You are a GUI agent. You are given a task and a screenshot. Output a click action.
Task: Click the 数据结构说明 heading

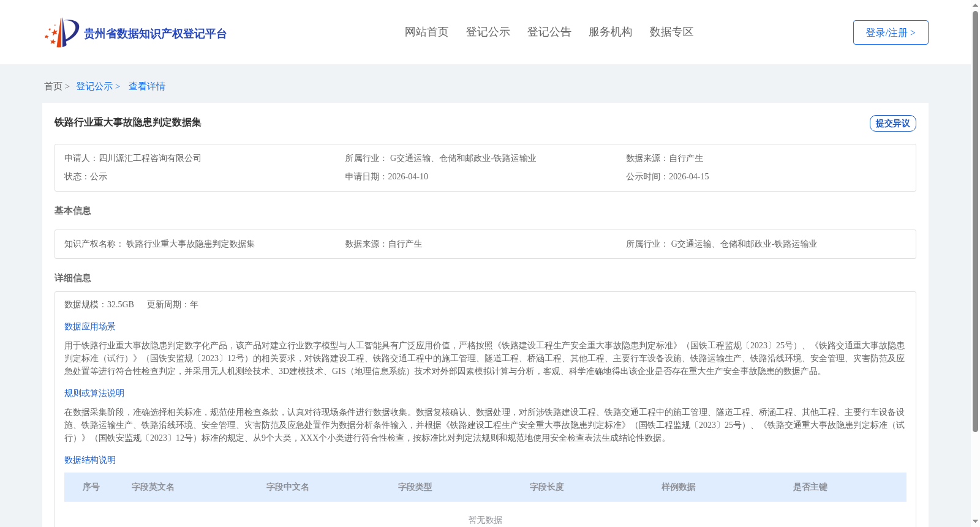coord(90,460)
